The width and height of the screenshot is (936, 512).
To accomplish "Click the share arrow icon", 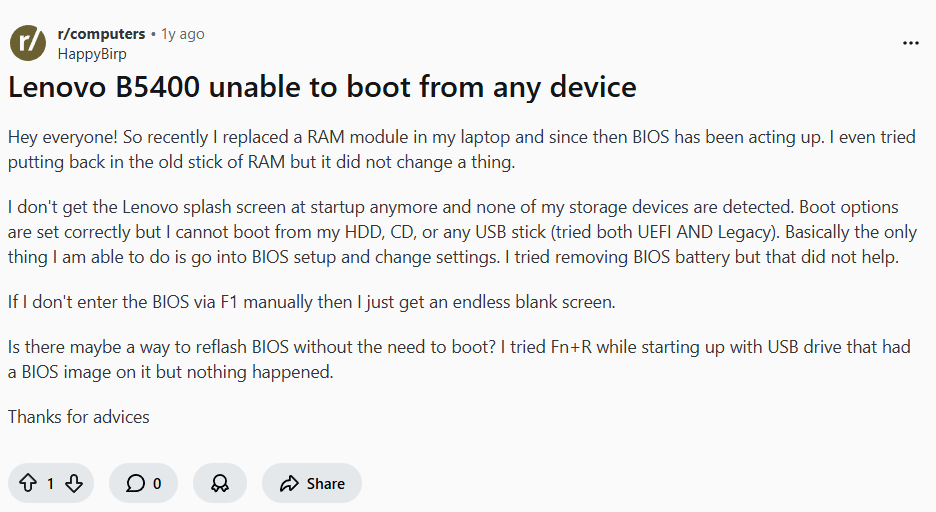I will tap(289, 484).
